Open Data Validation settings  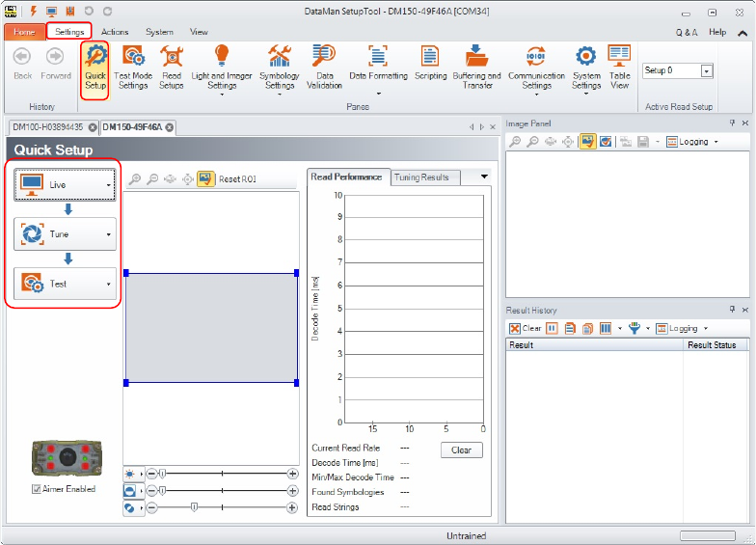[324, 67]
